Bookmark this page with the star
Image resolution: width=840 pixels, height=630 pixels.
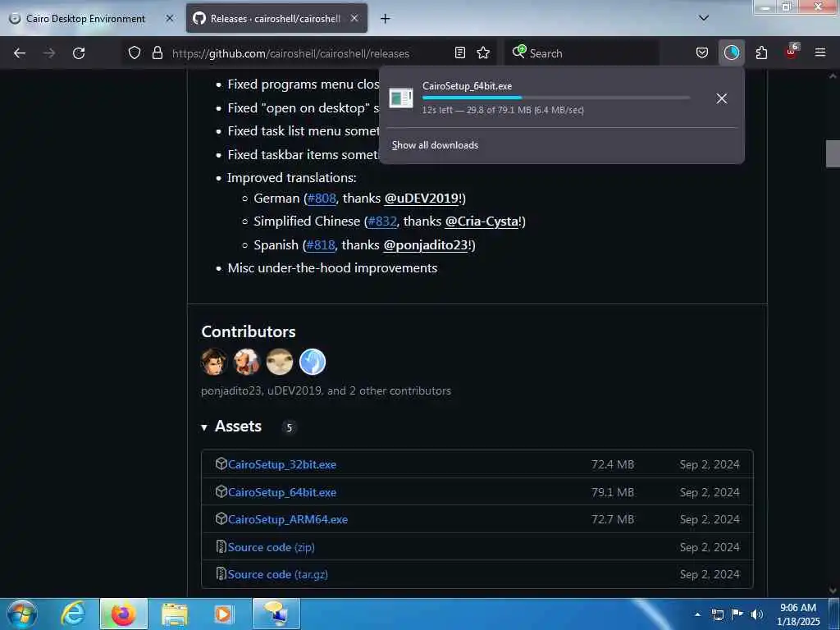tap(483, 53)
